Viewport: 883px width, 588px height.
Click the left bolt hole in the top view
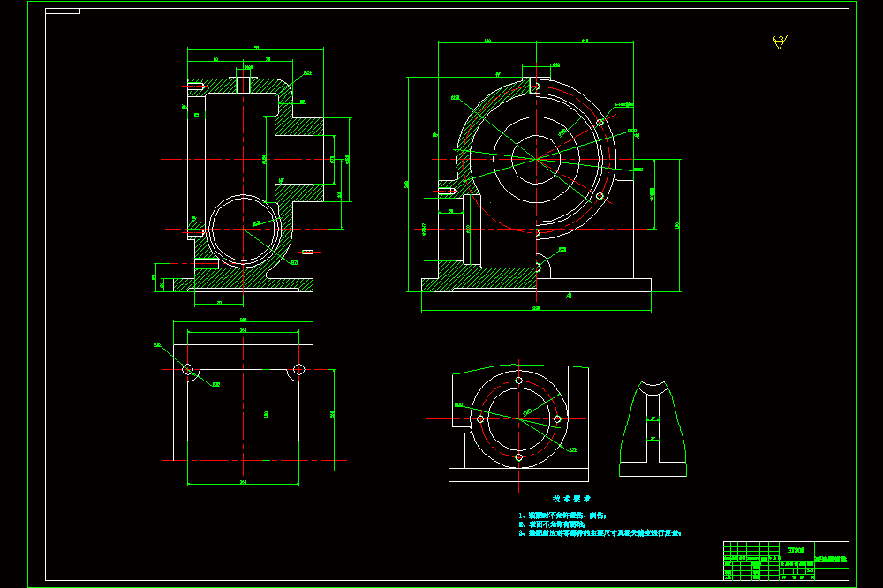pos(187,369)
